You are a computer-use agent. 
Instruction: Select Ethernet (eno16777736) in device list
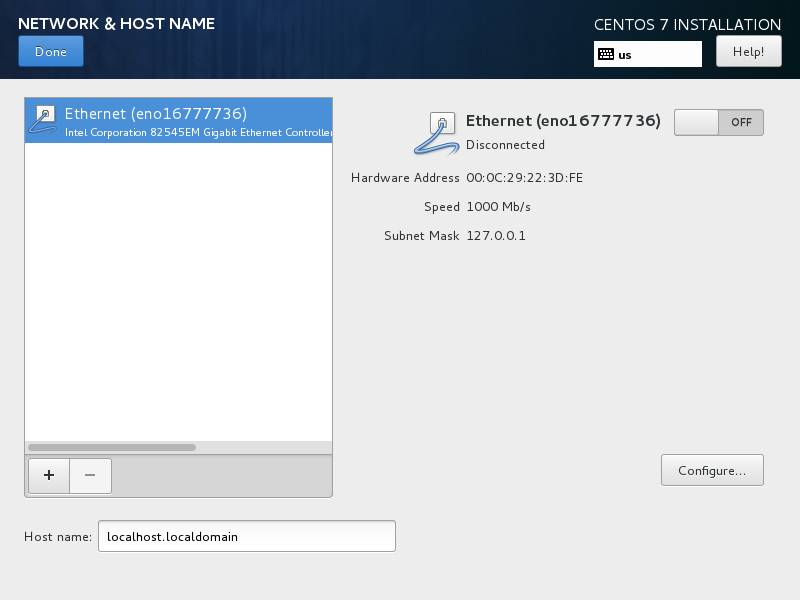(x=179, y=120)
